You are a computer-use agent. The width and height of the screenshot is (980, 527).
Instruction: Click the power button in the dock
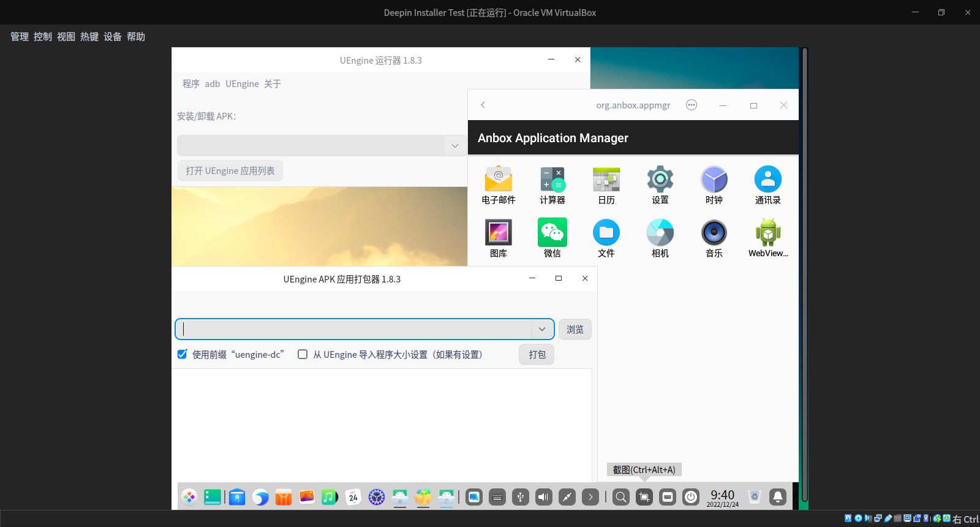[691, 497]
